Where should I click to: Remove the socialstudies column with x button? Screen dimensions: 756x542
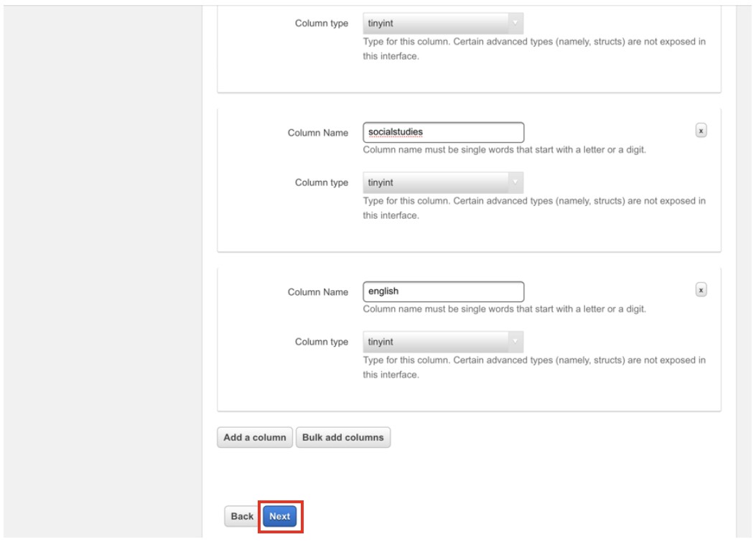(701, 131)
